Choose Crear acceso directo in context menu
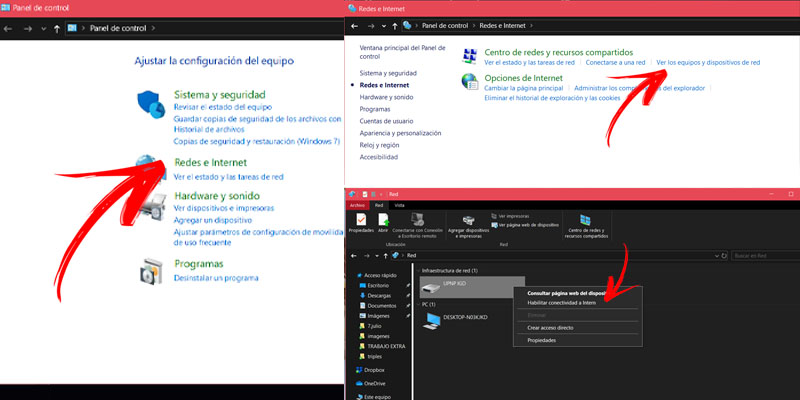Image resolution: width=800 pixels, height=400 pixels. [x=551, y=328]
